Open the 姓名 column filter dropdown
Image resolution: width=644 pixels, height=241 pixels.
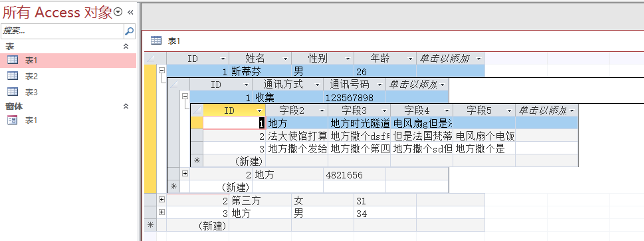(285, 59)
